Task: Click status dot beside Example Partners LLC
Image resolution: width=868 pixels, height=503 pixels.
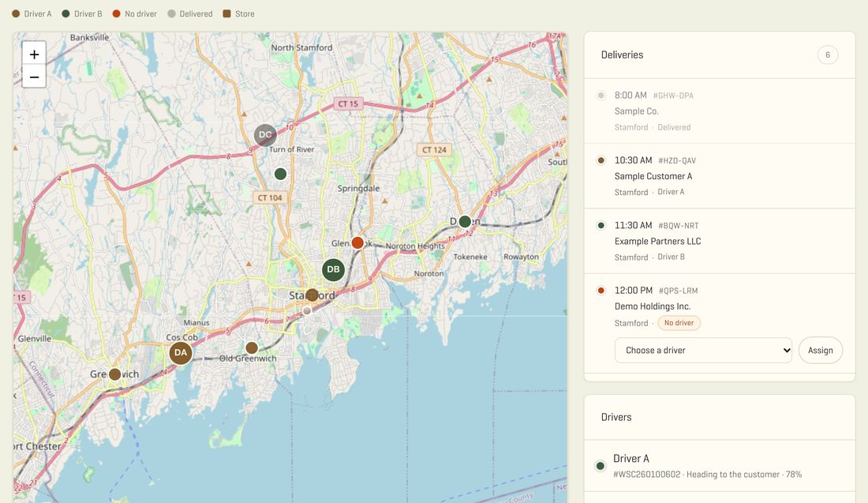Action: [600, 226]
